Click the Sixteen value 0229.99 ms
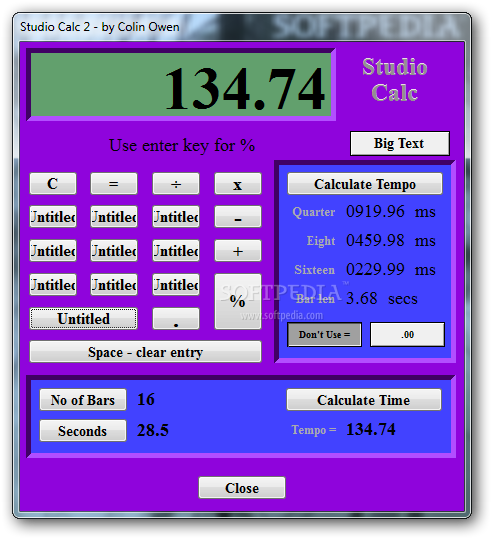 pyautogui.click(x=391, y=269)
